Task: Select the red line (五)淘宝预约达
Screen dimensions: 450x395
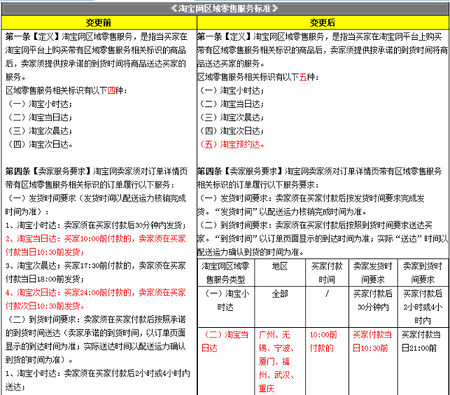Action: [x=232, y=144]
